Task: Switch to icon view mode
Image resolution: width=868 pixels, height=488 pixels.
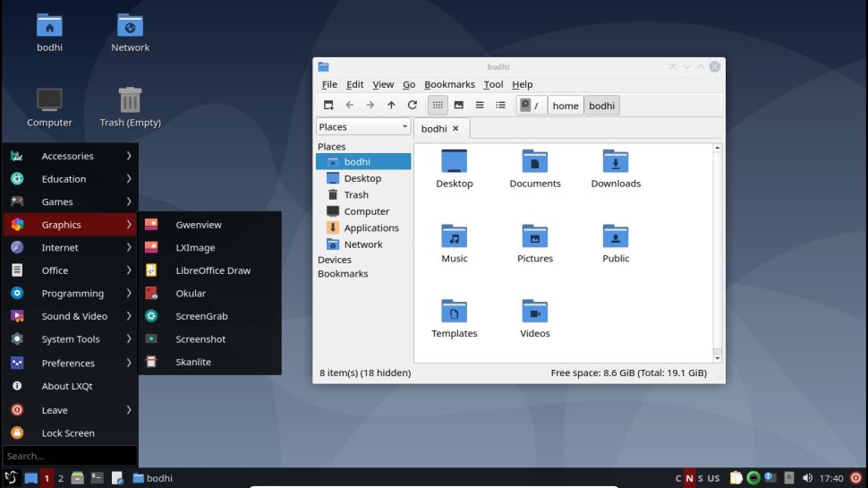Action: [x=438, y=106]
